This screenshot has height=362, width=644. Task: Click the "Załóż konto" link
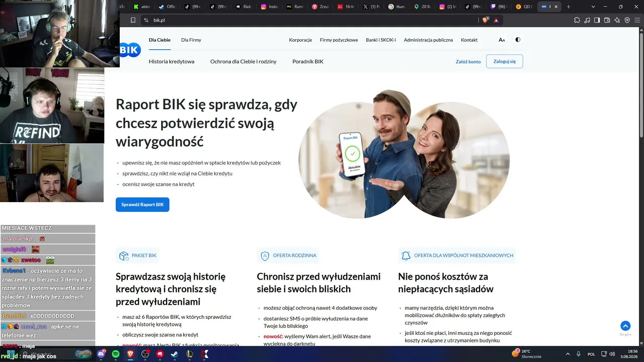pyautogui.click(x=468, y=62)
